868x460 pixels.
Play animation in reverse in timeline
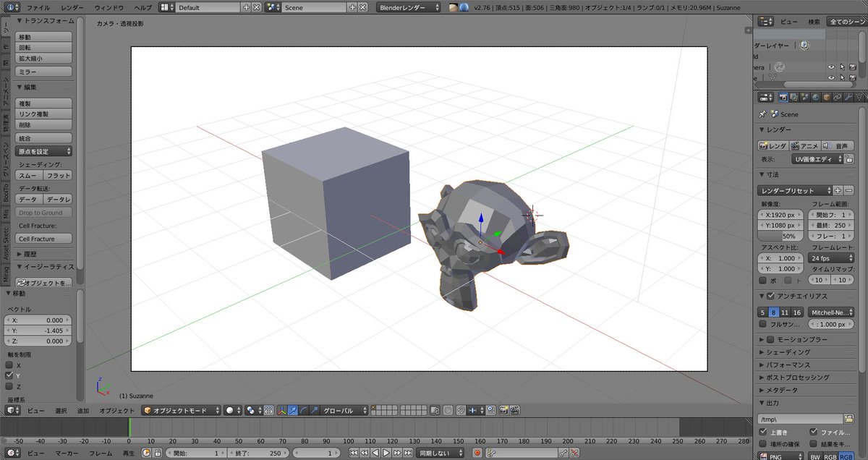coord(375,453)
